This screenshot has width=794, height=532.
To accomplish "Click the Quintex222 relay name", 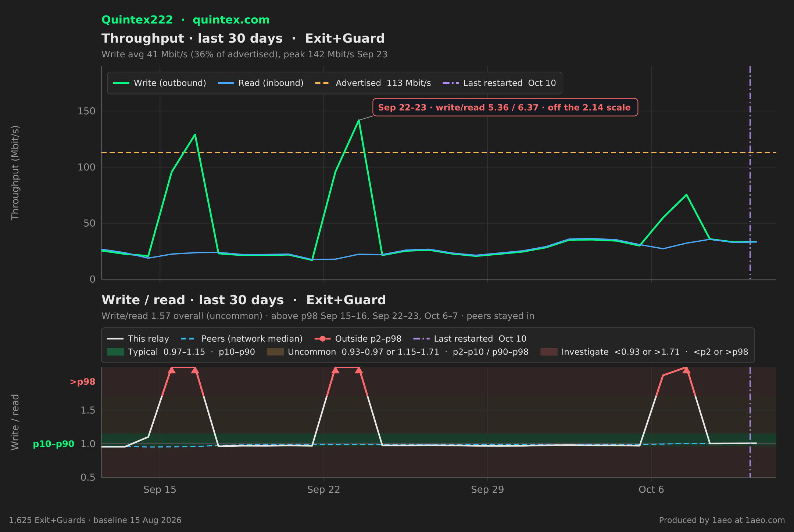I will [137, 20].
